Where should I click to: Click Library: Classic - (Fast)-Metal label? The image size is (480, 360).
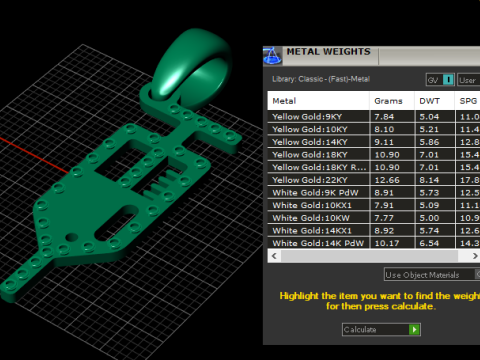321,79
